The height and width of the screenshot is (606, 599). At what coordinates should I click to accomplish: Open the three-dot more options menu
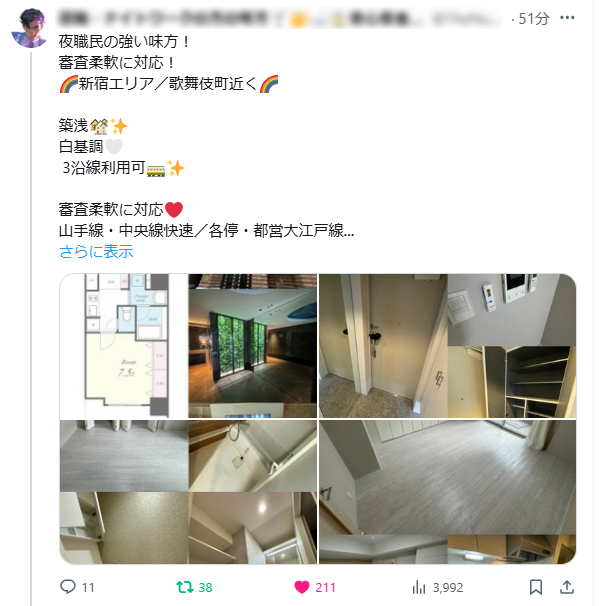567,18
